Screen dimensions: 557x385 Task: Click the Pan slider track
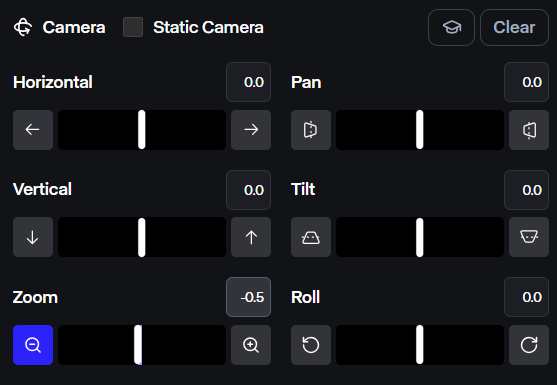click(420, 130)
